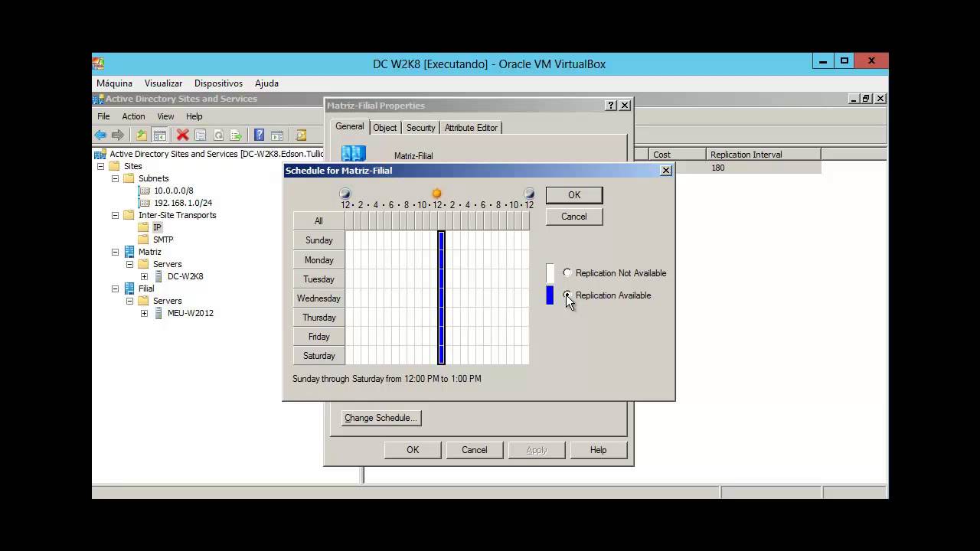Open the File menu in Sites and Services

tap(103, 116)
